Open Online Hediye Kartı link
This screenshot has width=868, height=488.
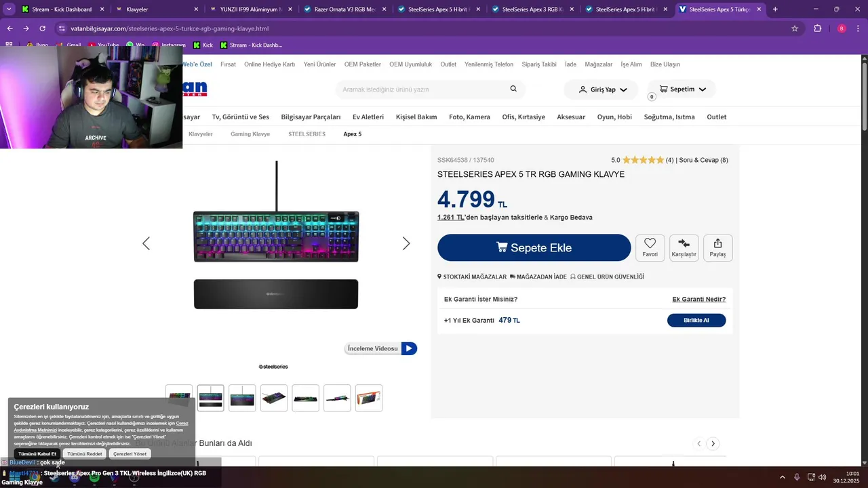tap(269, 64)
